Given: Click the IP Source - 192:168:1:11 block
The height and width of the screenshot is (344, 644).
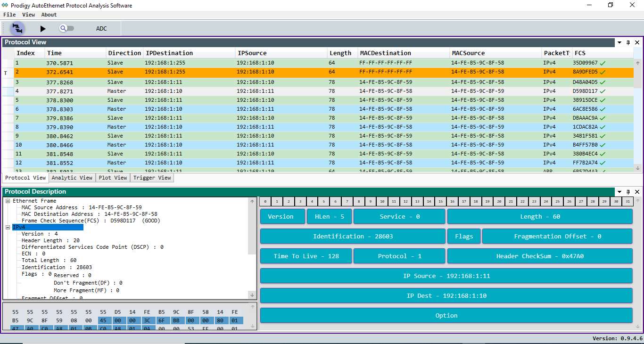Looking at the screenshot, I should (x=446, y=276).
